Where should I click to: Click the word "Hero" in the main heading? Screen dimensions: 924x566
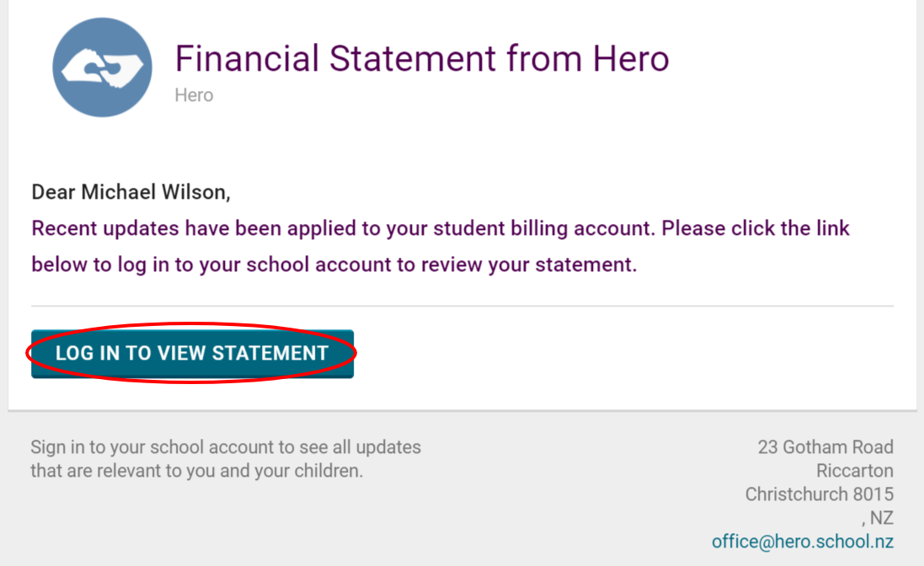(x=631, y=59)
